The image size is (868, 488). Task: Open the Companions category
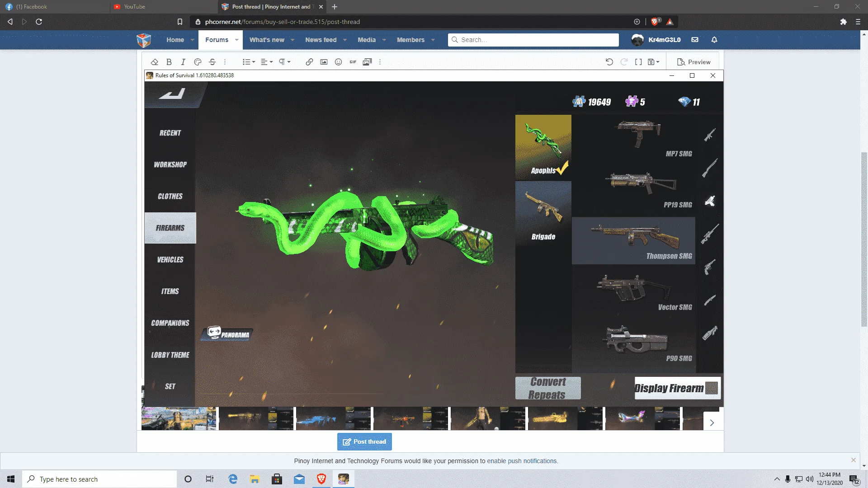pyautogui.click(x=170, y=323)
